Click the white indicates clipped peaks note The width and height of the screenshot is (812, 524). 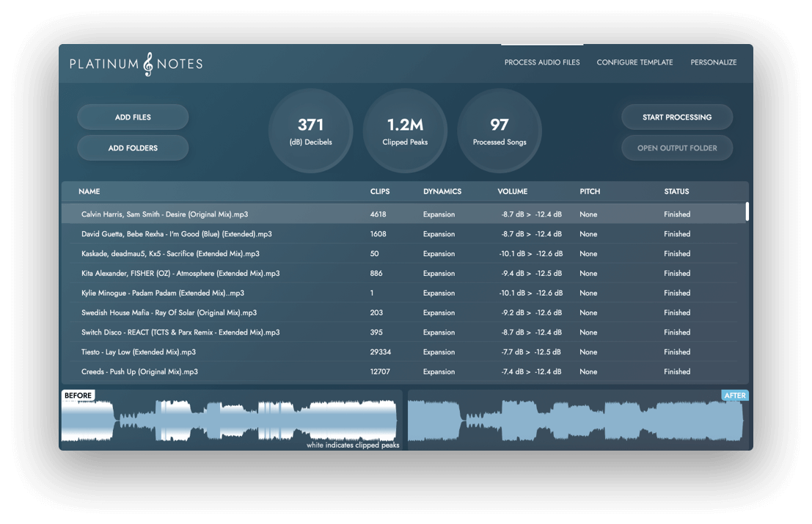pos(353,445)
